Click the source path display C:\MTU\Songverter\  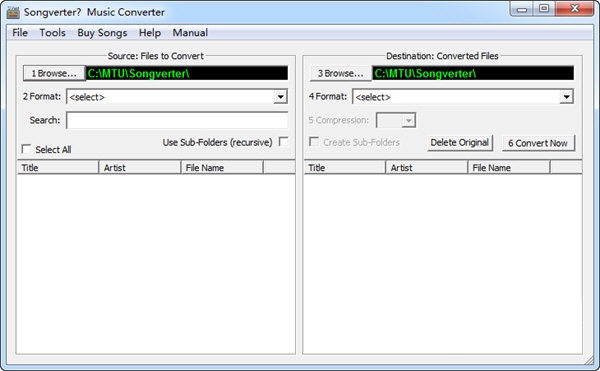(x=187, y=73)
